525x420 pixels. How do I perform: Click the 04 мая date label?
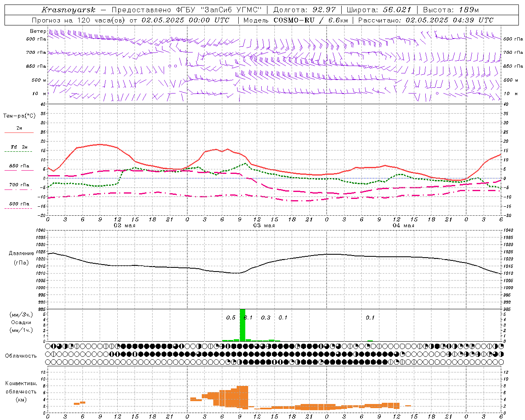(403, 226)
